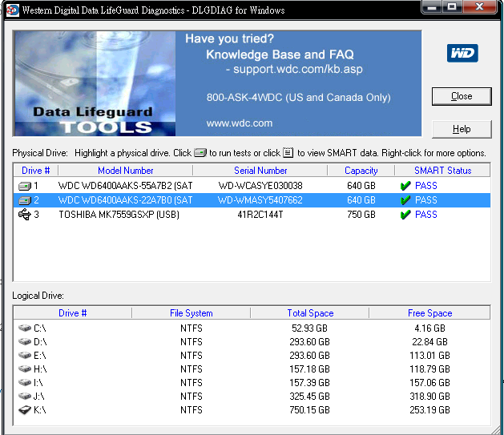Viewport: 504px width, 435px height.
Task: Click free space 253.19 GB
Action: coord(429,410)
